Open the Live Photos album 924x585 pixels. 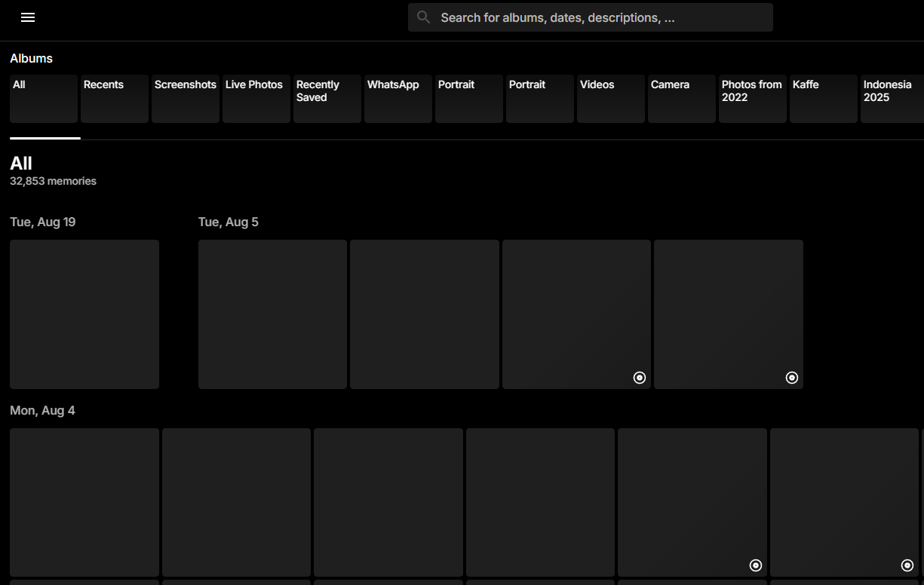[x=256, y=99]
